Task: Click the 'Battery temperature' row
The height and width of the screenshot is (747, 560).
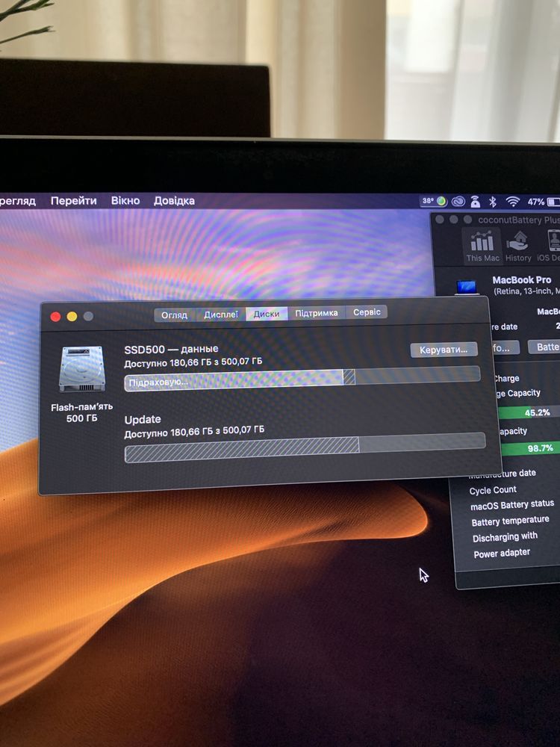Action: 510,521
